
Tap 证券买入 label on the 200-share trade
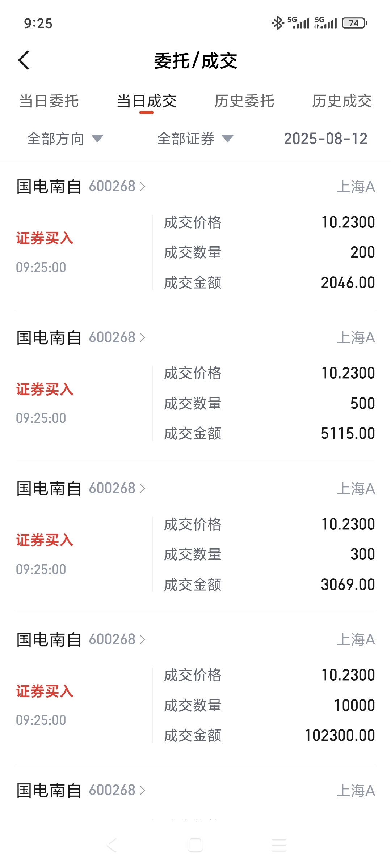pos(45,238)
